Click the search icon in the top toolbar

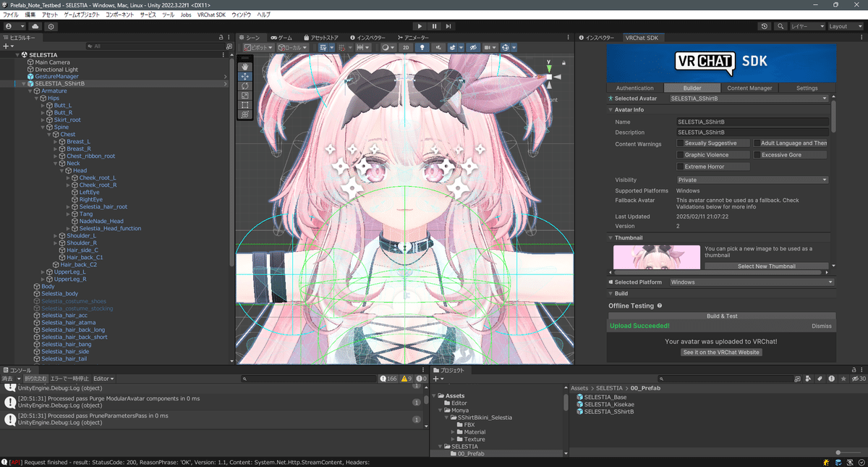[x=780, y=25]
